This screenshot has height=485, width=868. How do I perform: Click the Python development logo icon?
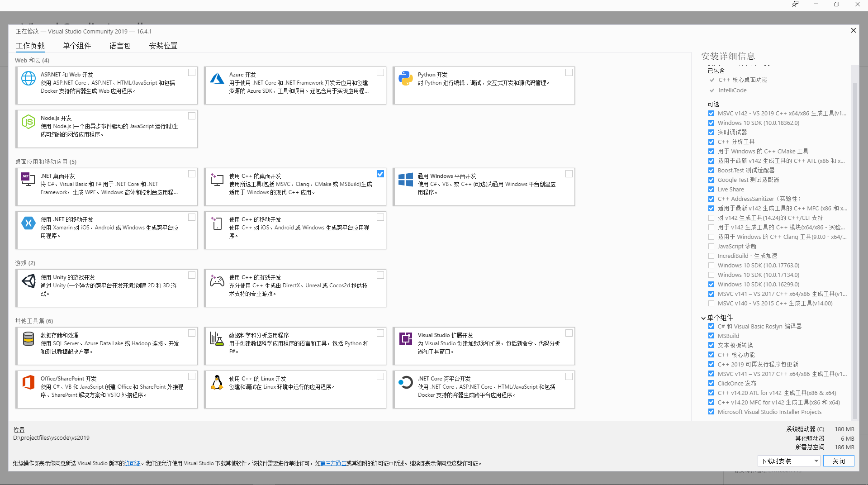pyautogui.click(x=406, y=78)
